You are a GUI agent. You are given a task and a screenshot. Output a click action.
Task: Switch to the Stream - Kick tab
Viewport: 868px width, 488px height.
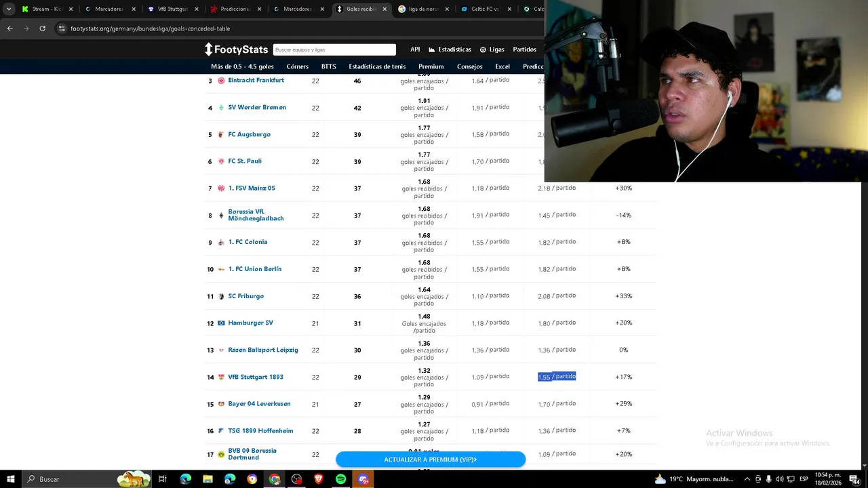coord(46,9)
